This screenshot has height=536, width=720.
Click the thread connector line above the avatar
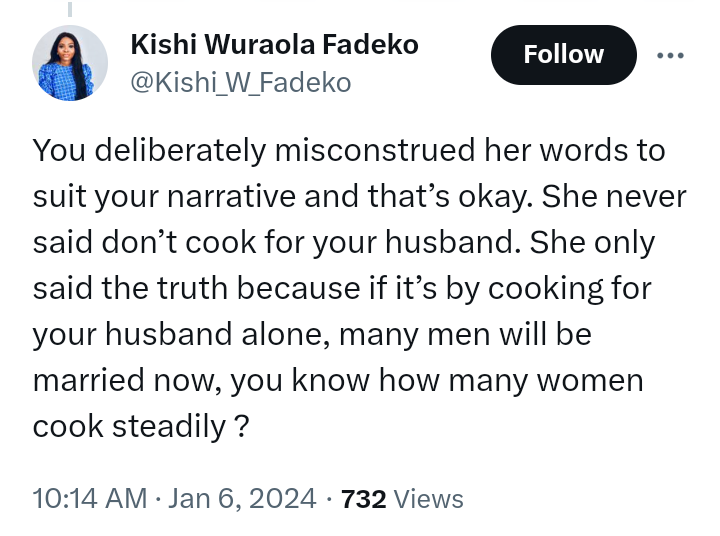pyautogui.click(x=70, y=10)
